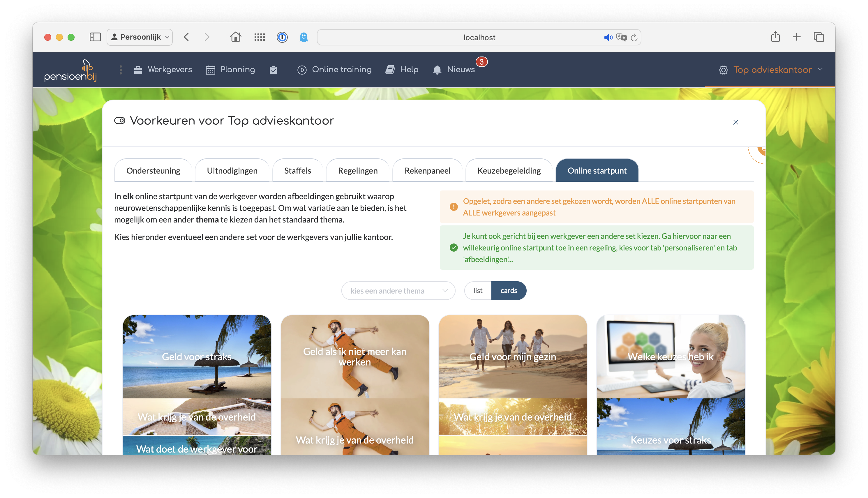Viewport: 868px width, 498px height.
Task: Open the 'kies een andere thema' dropdown
Action: click(398, 291)
